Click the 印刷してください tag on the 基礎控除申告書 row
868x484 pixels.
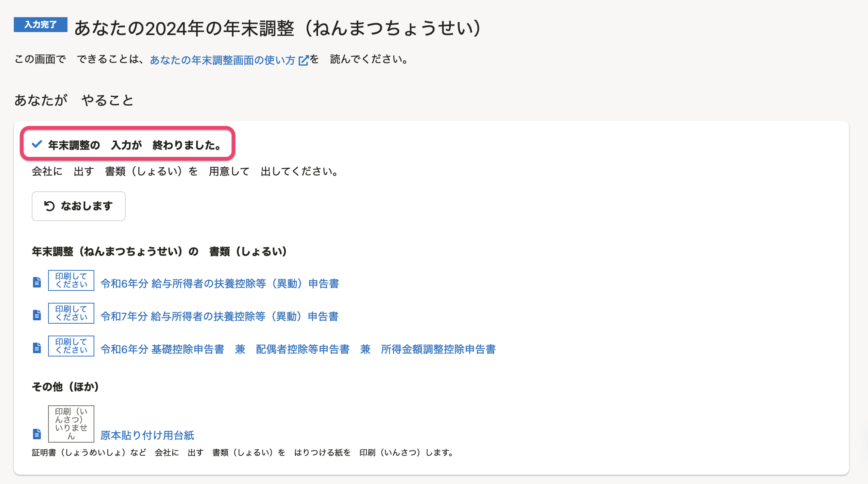point(71,346)
